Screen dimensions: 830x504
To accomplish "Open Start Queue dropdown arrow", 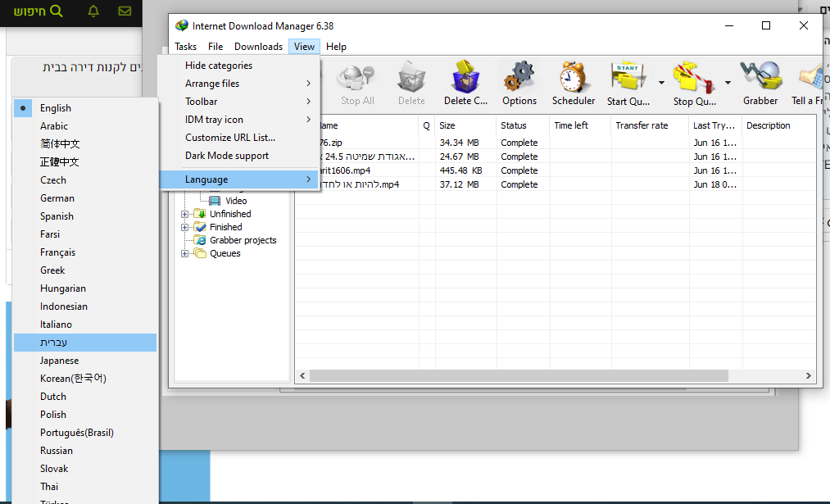I will tap(661, 83).
